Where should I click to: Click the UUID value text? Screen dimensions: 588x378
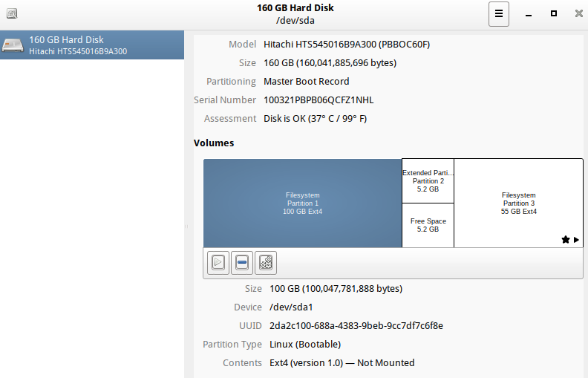(x=356, y=325)
